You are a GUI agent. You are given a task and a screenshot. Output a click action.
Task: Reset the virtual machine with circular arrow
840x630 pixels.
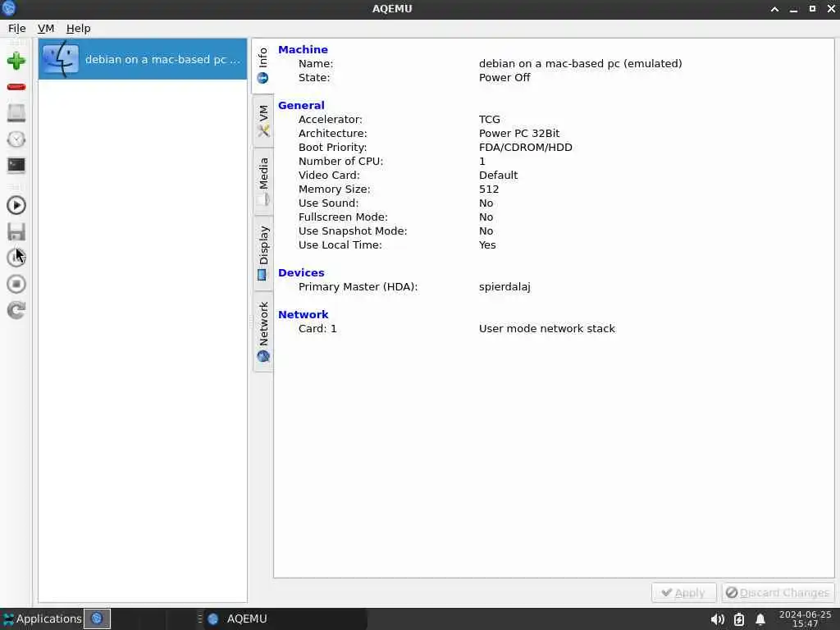pos(16,310)
